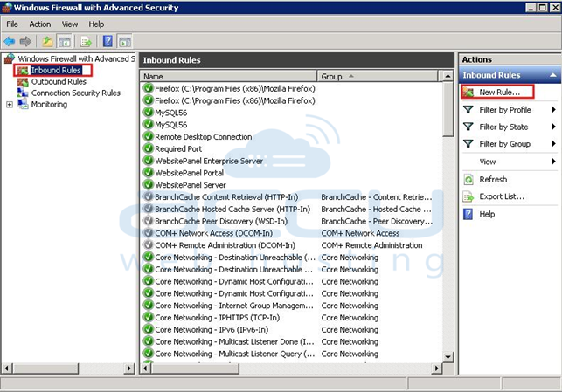Click gray icon of COM+ Remote Administration rule

point(148,244)
